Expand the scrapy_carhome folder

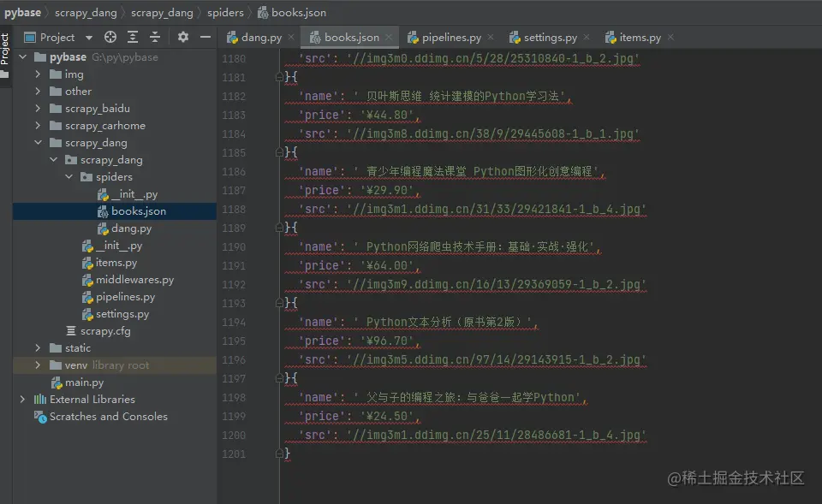38,126
